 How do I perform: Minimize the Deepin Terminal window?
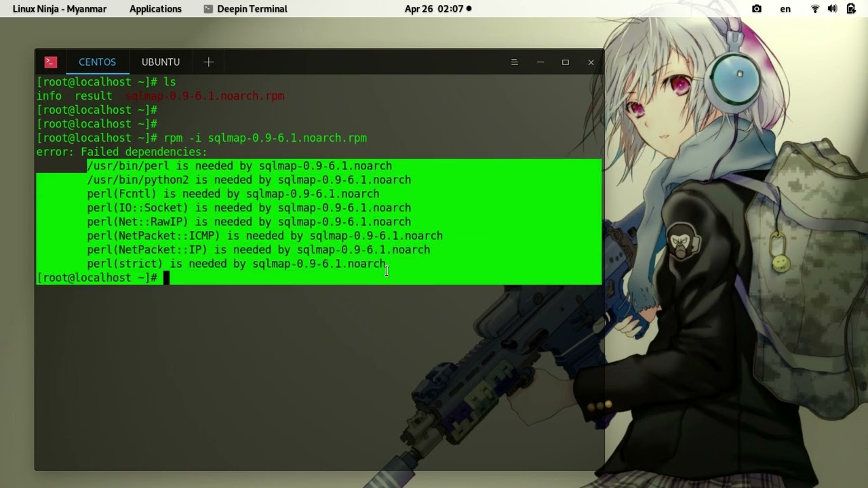click(540, 62)
